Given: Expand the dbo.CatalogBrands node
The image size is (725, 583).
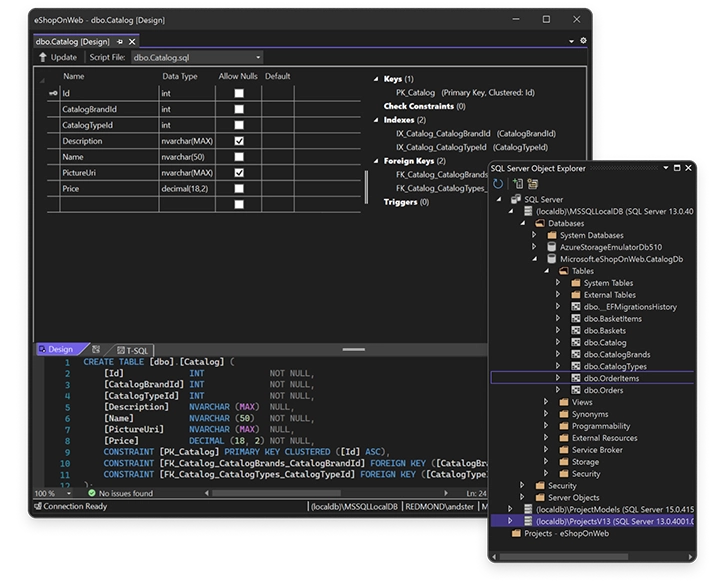Looking at the screenshot, I should [558, 354].
